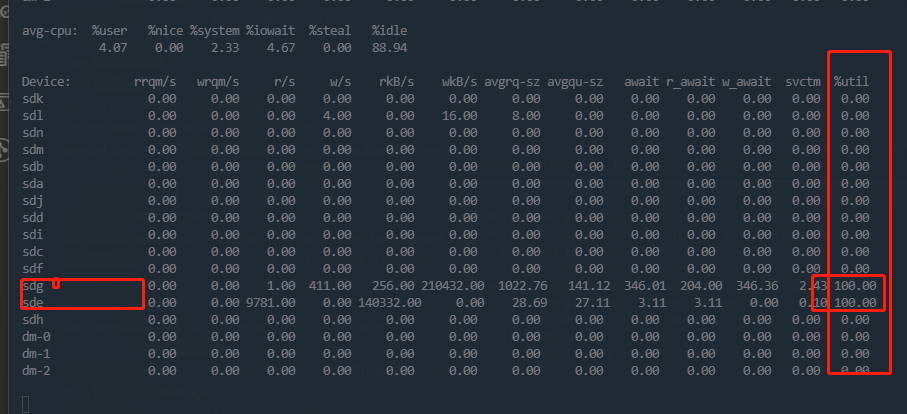Click the w_await column header
The image size is (907, 414).
coord(748,81)
